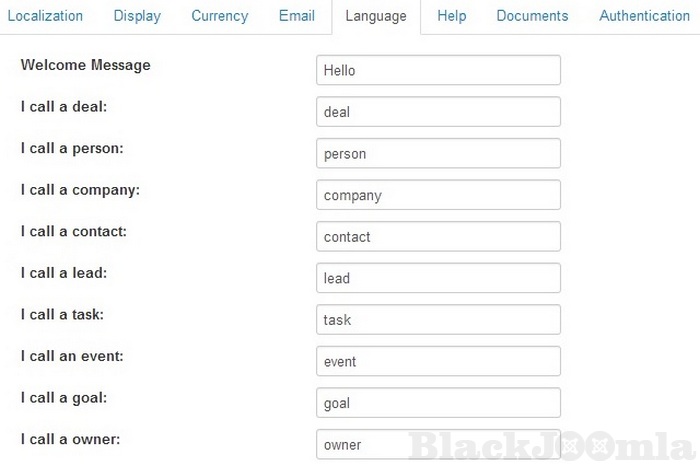This screenshot has width=700, height=466.
Task: Click the 'I call a person' input
Action: click(x=438, y=154)
